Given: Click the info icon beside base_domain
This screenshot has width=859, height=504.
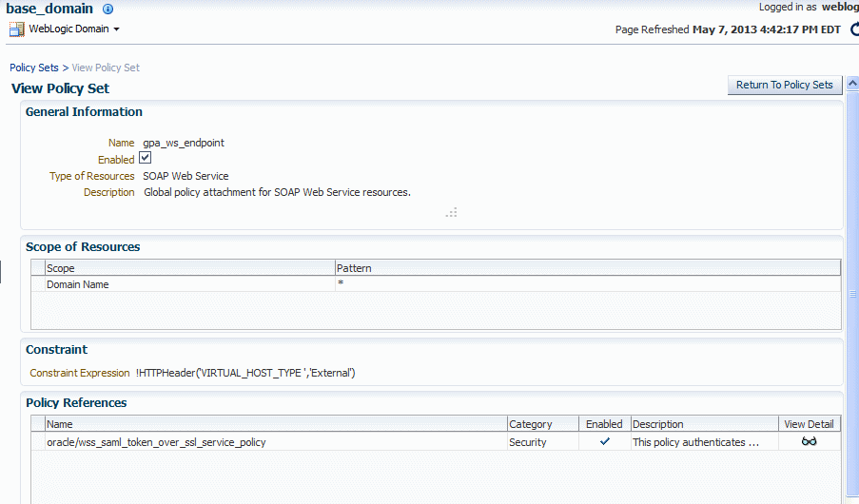Looking at the screenshot, I should pos(107,9).
